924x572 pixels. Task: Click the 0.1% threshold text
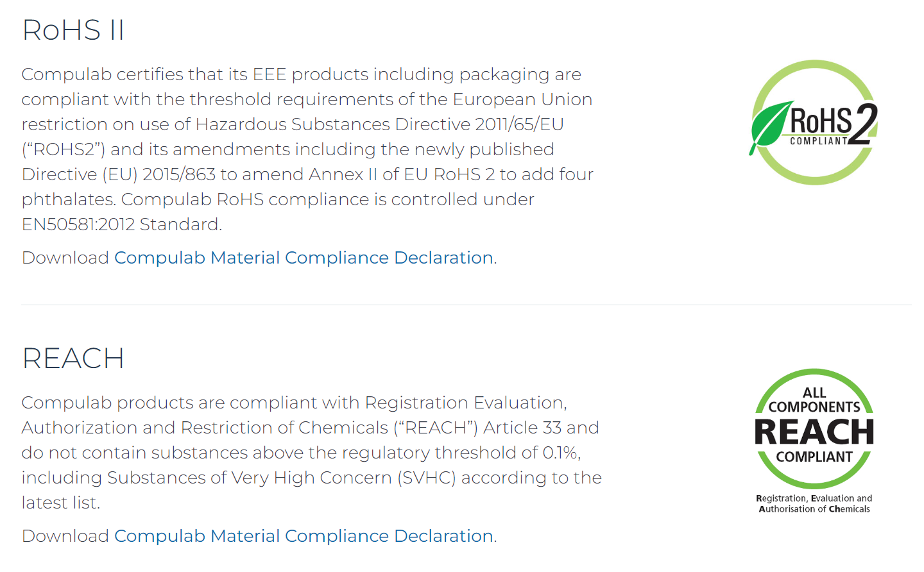pyautogui.click(x=560, y=453)
